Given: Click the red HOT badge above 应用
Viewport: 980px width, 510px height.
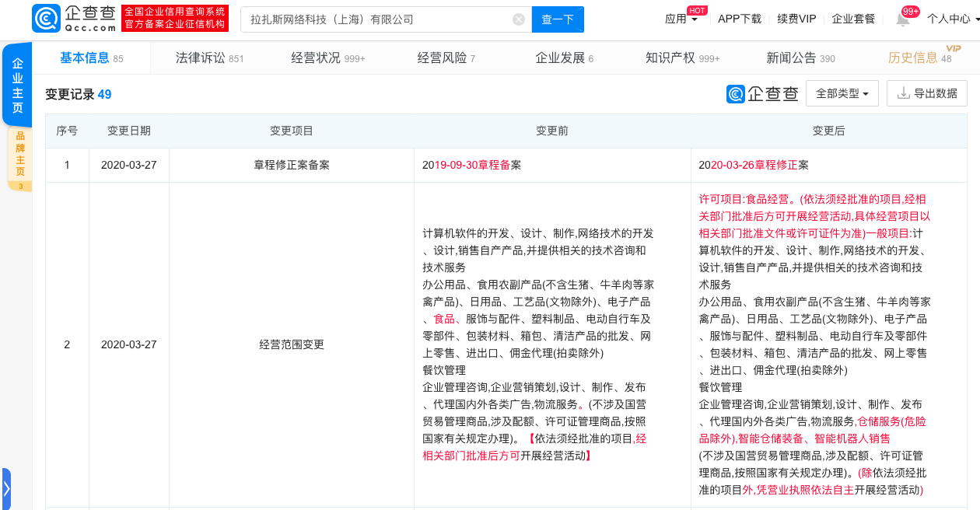Looking at the screenshot, I should click(697, 10).
